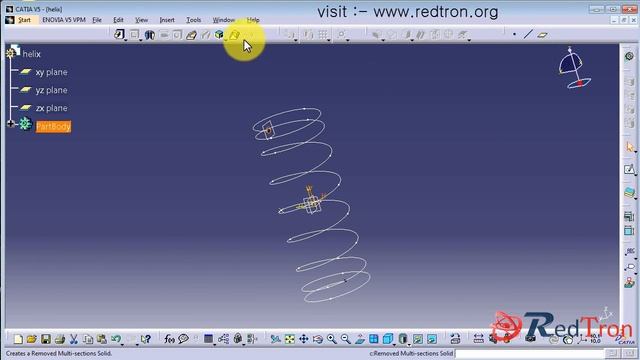Click the command input field in status bar

(529, 353)
